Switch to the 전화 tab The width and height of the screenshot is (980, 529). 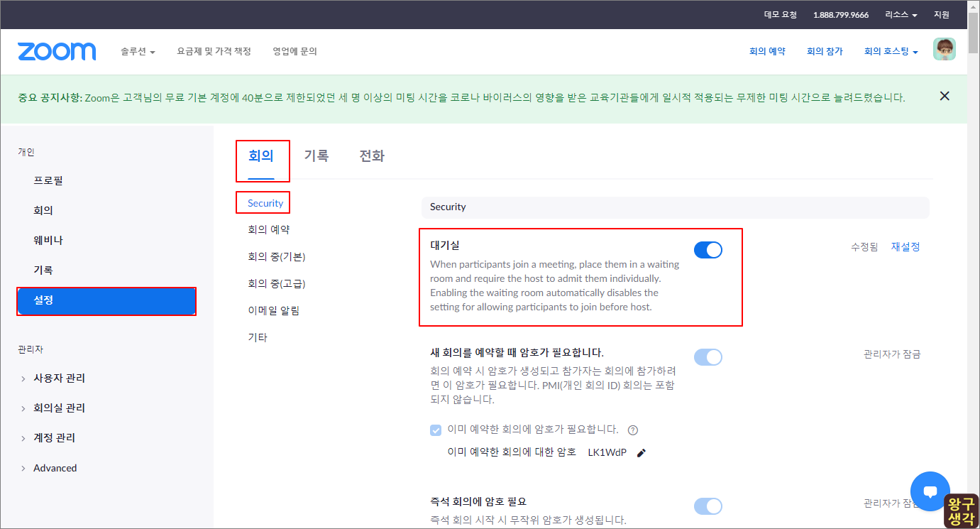tap(371, 156)
